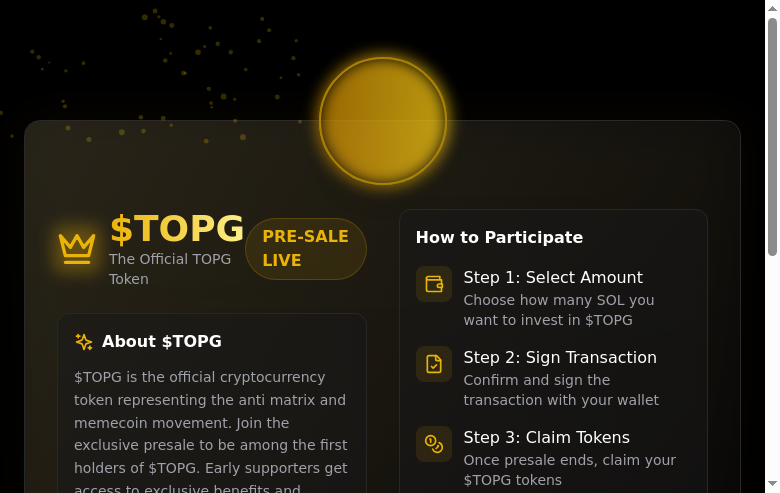Click Step 3: Claim Tokens title

point(546,438)
